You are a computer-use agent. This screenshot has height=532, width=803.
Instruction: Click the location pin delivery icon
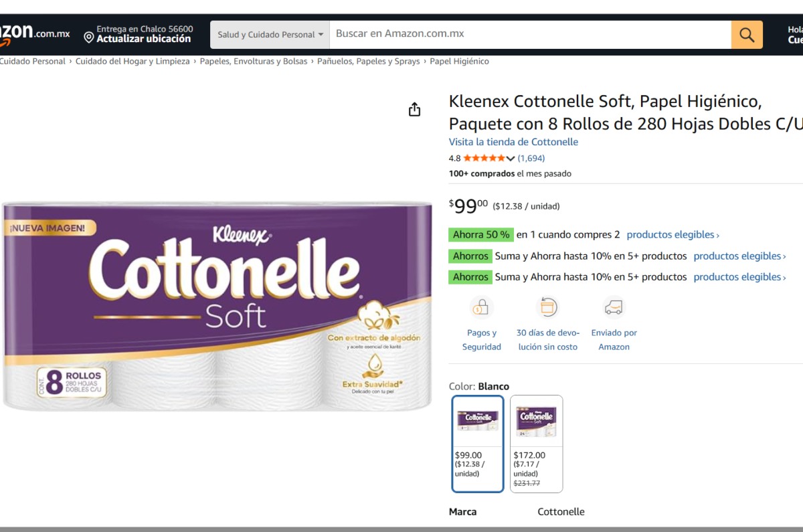[x=89, y=37]
